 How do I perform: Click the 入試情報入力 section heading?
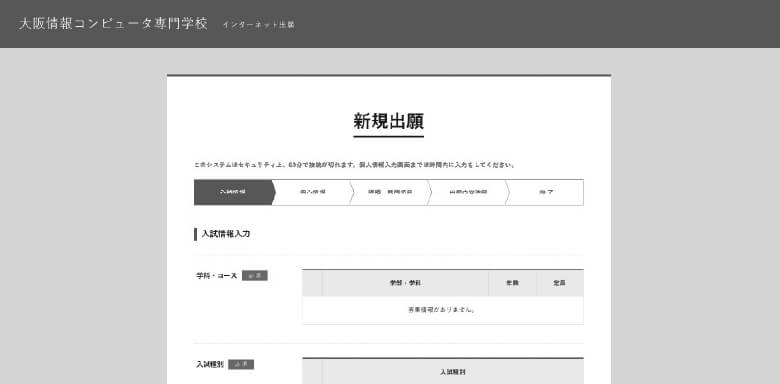[226, 234]
